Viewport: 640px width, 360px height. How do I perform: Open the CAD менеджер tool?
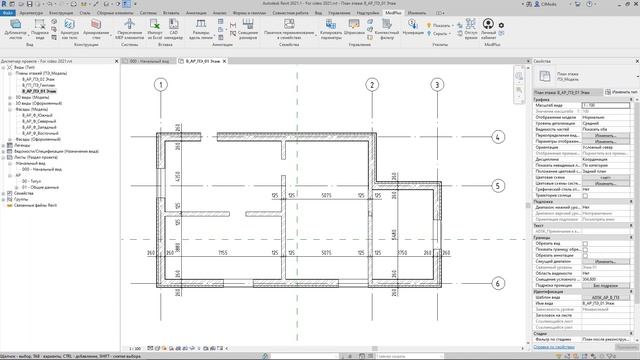tap(174, 29)
